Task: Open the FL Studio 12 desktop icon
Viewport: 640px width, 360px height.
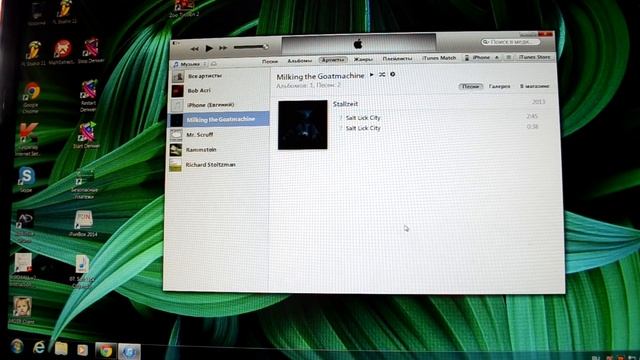Action: coord(64,12)
